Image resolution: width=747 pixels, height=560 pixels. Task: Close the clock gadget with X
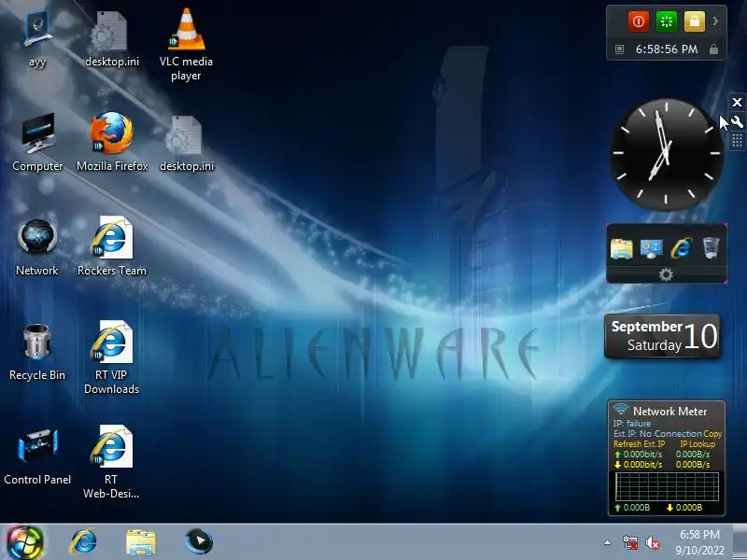click(x=737, y=102)
